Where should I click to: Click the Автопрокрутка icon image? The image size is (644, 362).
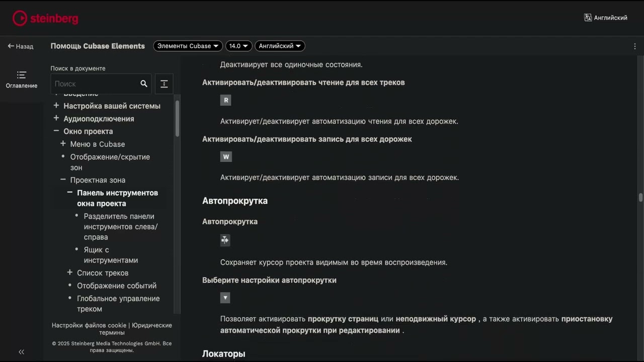225,240
